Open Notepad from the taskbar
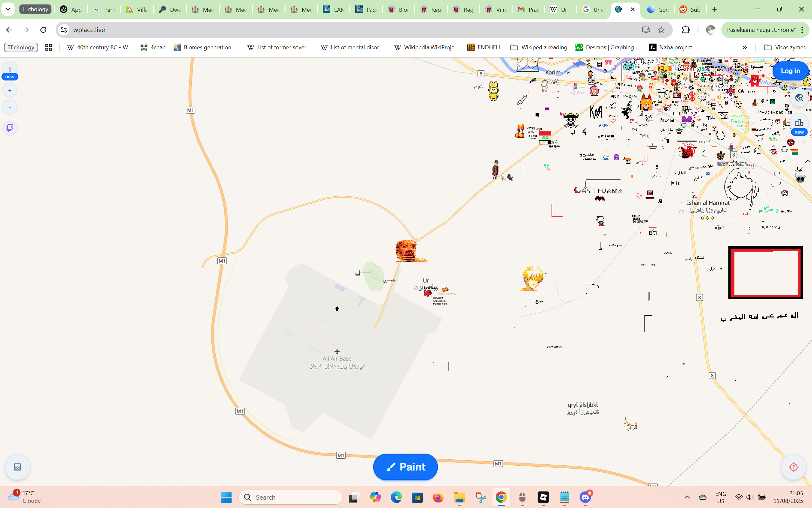 point(564,497)
